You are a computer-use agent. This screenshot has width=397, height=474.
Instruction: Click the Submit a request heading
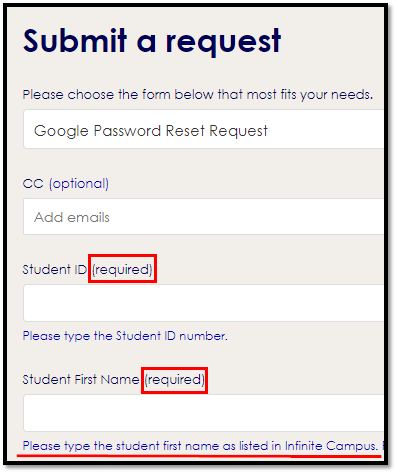tap(152, 41)
